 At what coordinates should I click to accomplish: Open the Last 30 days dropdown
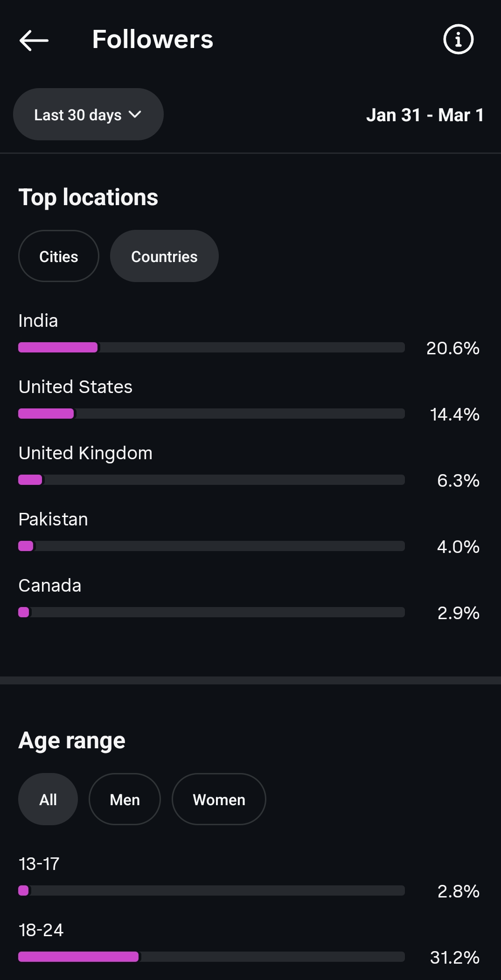tap(88, 115)
